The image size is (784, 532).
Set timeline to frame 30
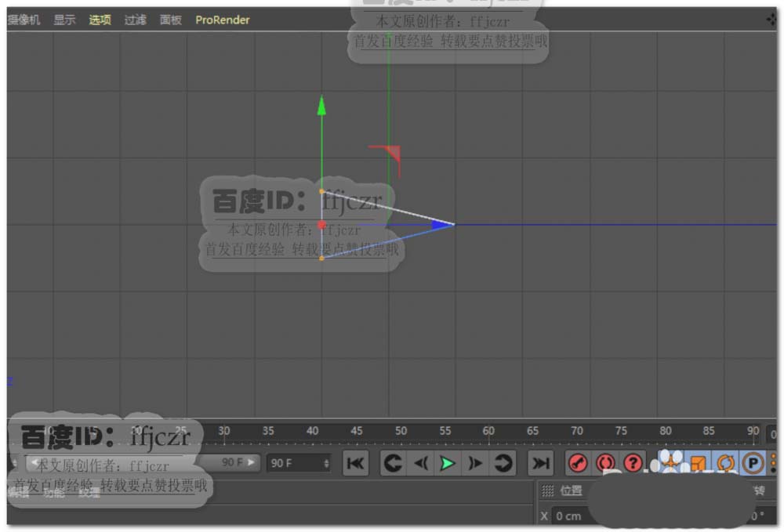point(224,432)
